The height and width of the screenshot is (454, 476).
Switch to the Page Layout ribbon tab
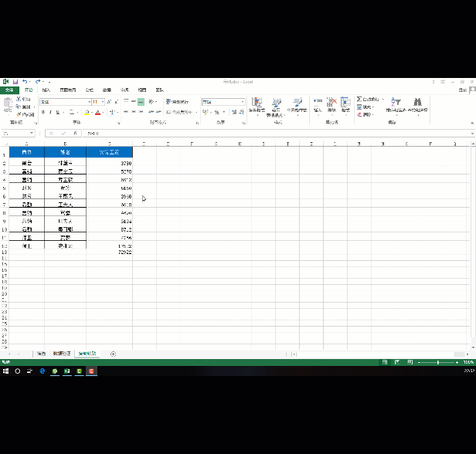pyautogui.click(x=68, y=90)
